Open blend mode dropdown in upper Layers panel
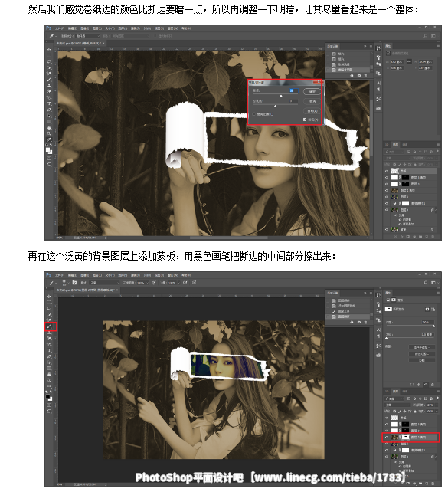 (397, 159)
